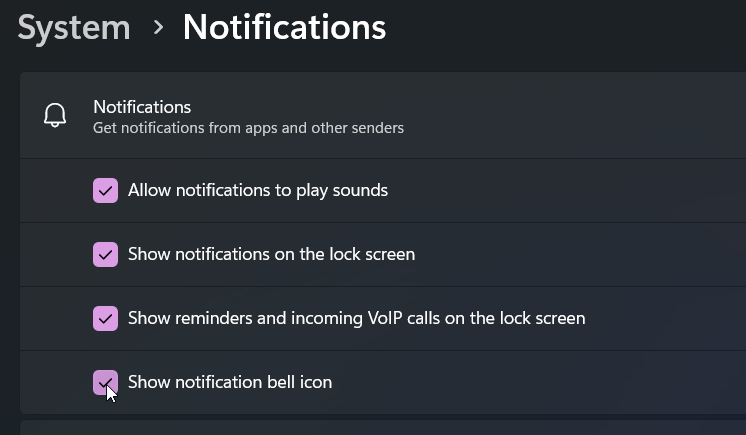The height and width of the screenshot is (435, 746).
Task: Collapse the Notifications section header row
Action: click(x=383, y=115)
